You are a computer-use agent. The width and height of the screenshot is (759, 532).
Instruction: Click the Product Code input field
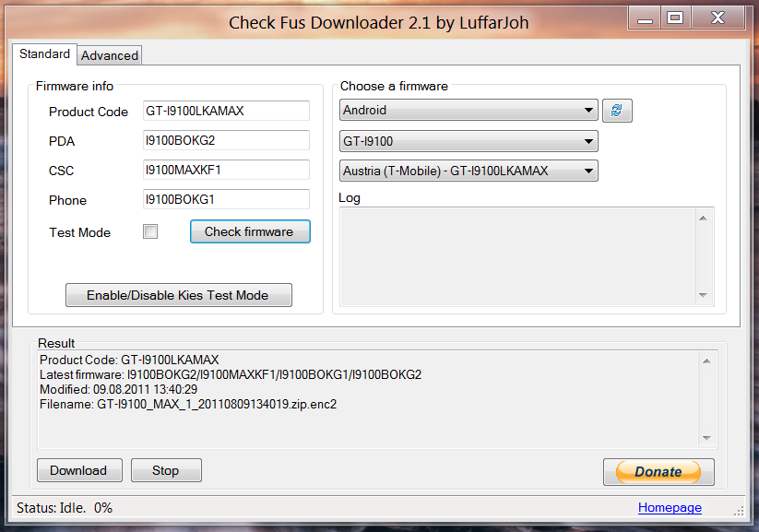click(x=226, y=111)
